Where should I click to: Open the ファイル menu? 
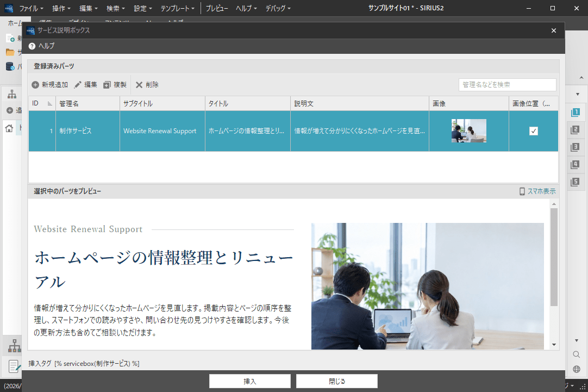pyautogui.click(x=31, y=8)
